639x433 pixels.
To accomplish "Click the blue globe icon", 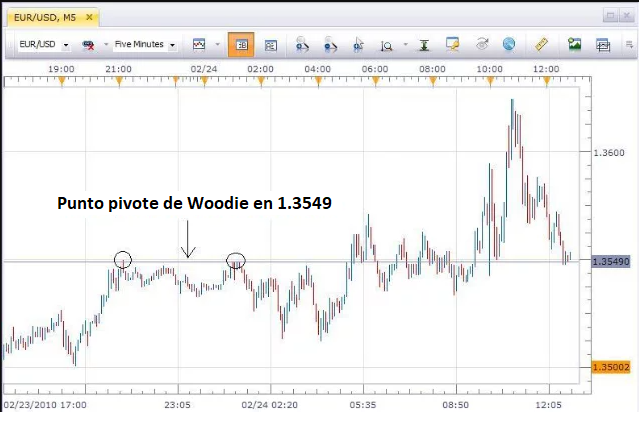I will click(x=509, y=44).
